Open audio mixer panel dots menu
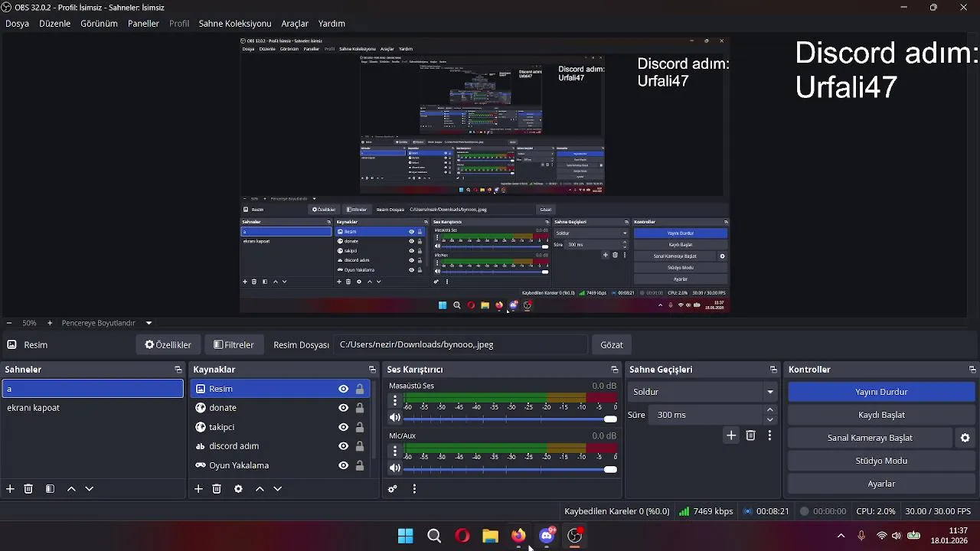Image resolution: width=980 pixels, height=551 pixels. [414, 489]
